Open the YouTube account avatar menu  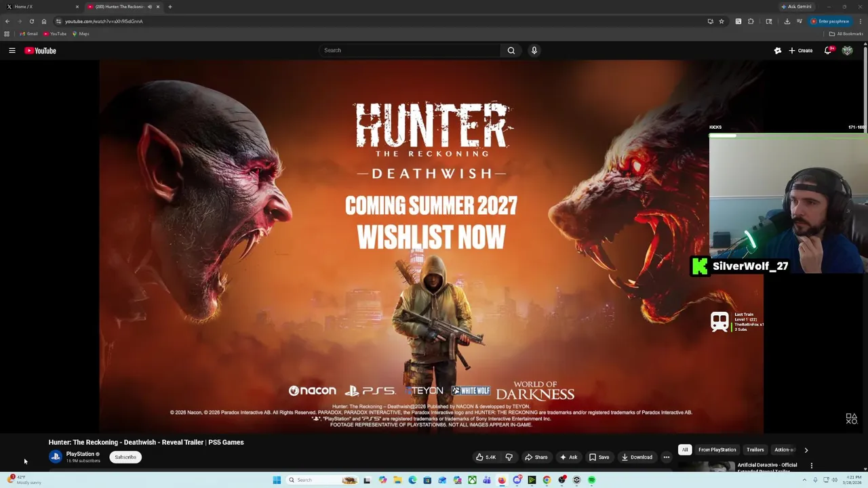[847, 50]
